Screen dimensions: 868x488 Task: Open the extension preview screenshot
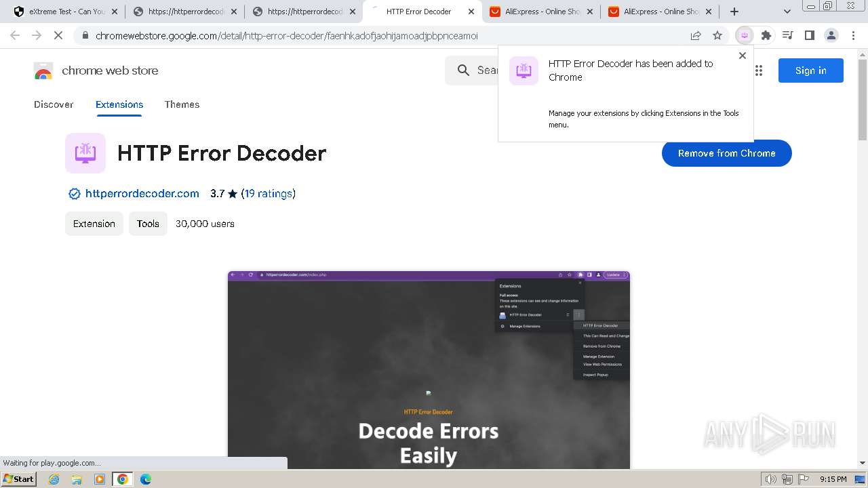(429, 370)
